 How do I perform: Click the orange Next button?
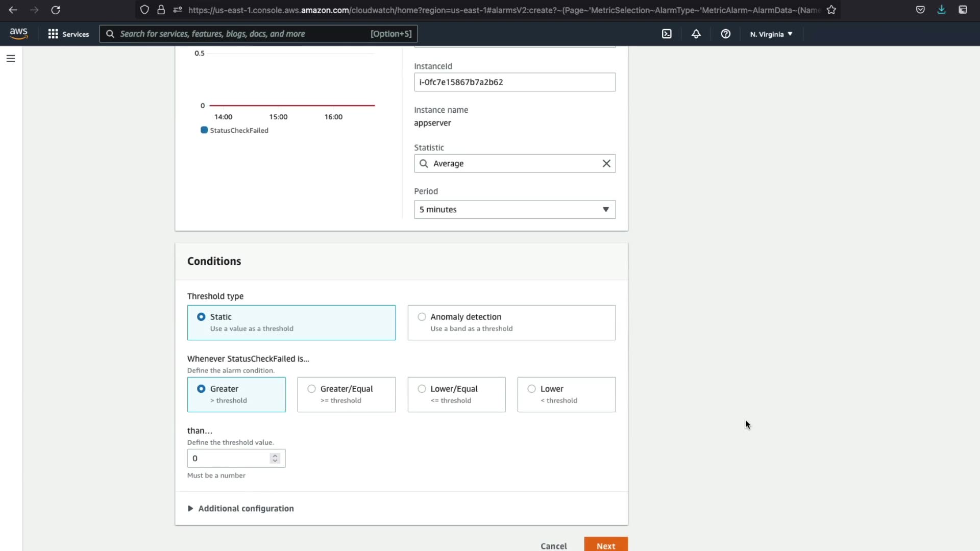[605, 545]
